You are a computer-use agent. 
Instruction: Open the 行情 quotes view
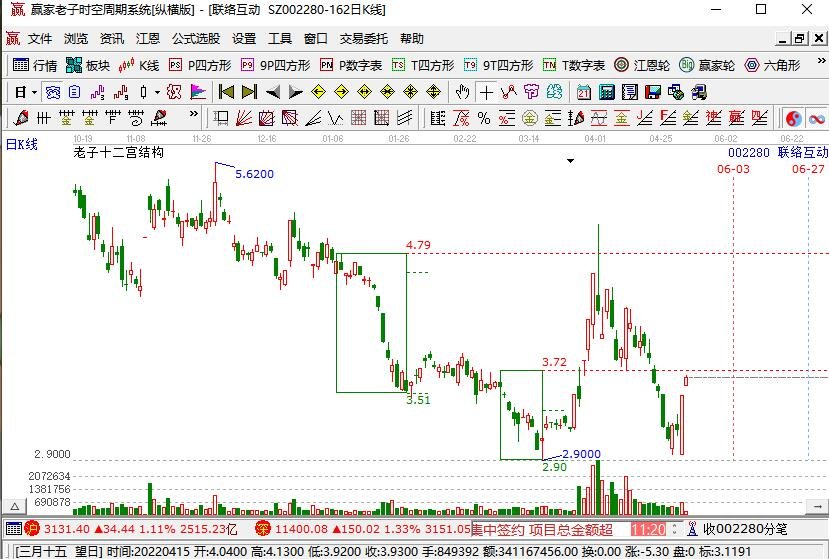pyautogui.click(x=34, y=65)
